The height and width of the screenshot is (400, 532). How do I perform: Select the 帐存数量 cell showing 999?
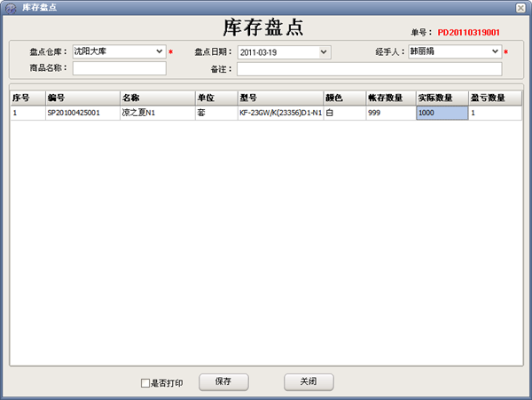[389, 114]
